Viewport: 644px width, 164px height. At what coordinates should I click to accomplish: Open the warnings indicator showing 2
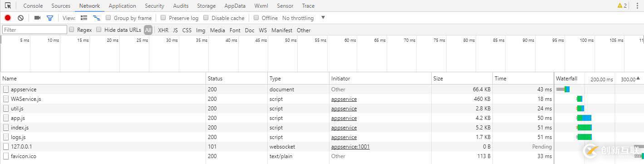tap(622, 6)
